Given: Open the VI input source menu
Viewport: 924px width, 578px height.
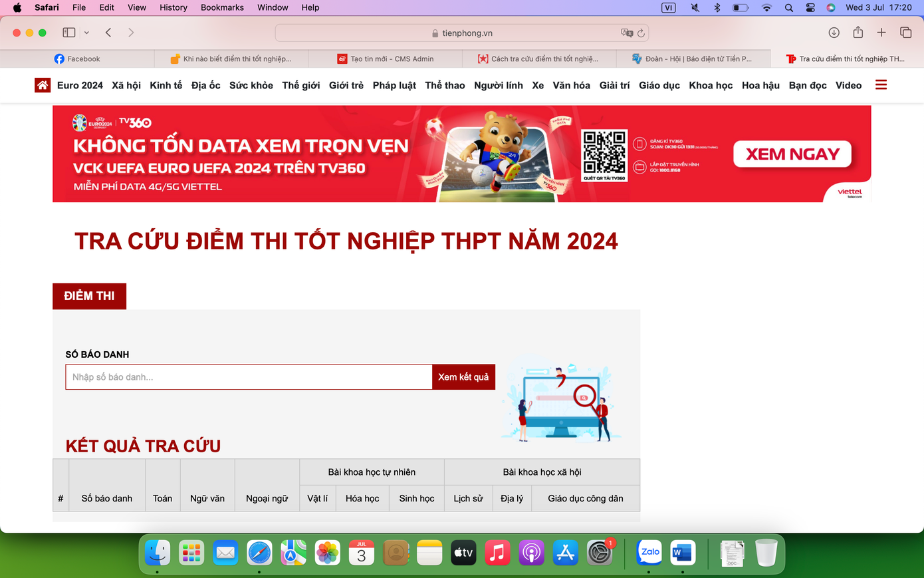Looking at the screenshot, I should pyautogui.click(x=667, y=7).
